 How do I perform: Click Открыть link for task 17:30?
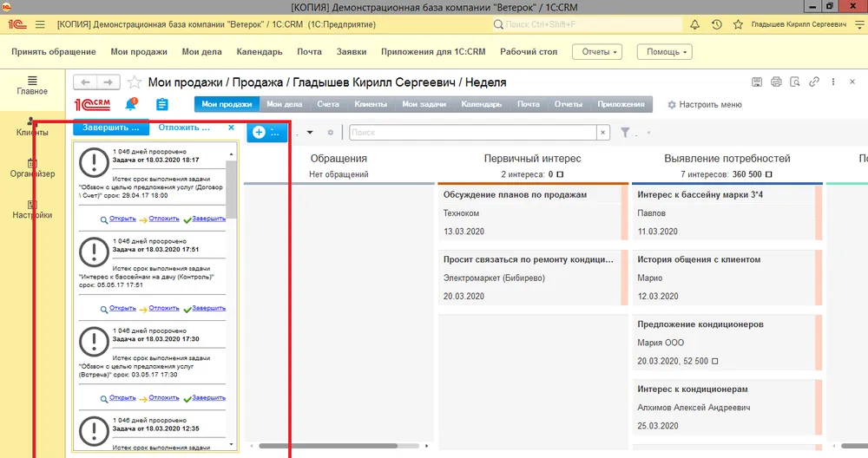point(122,397)
